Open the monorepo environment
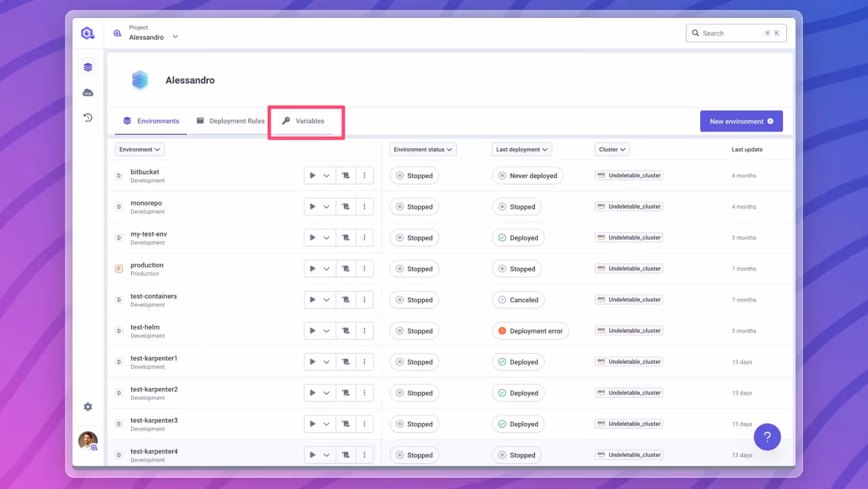868x489 pixels. click(x=146, y=203)
